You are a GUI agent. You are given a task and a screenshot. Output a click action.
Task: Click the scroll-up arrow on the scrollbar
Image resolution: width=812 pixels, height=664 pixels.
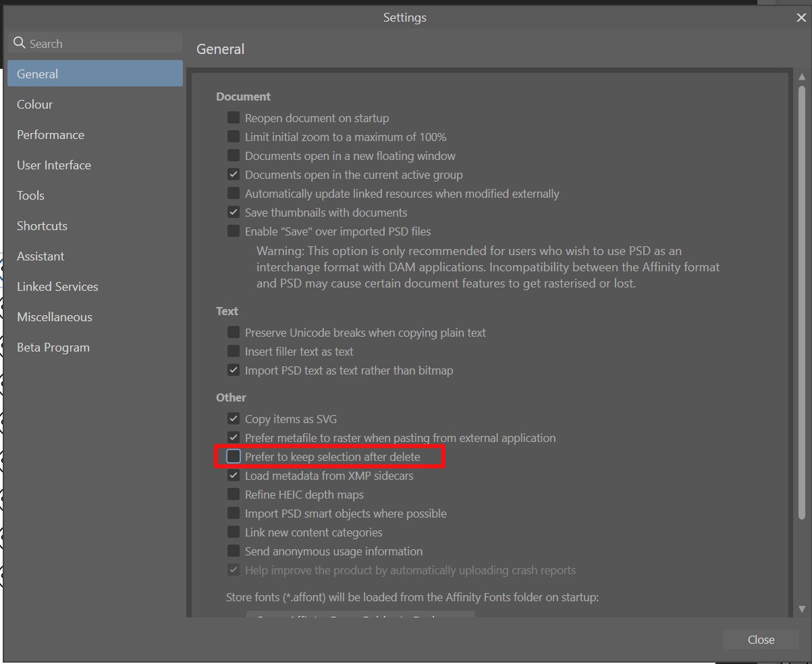pos(803,77)
